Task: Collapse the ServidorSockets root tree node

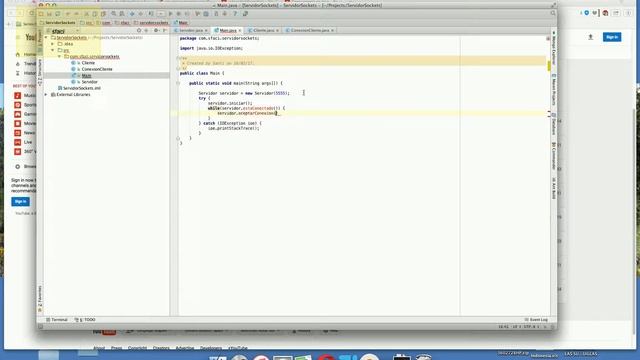Action: 46,38
